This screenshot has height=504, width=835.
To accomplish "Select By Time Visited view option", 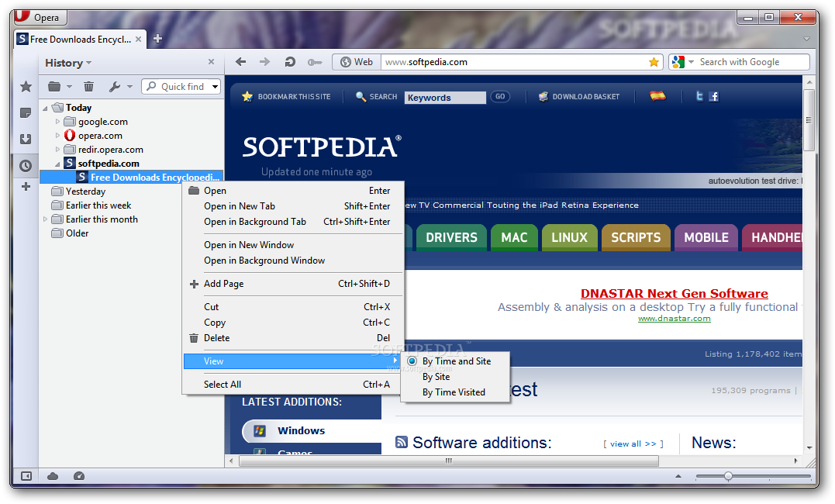I will (456, 392).
